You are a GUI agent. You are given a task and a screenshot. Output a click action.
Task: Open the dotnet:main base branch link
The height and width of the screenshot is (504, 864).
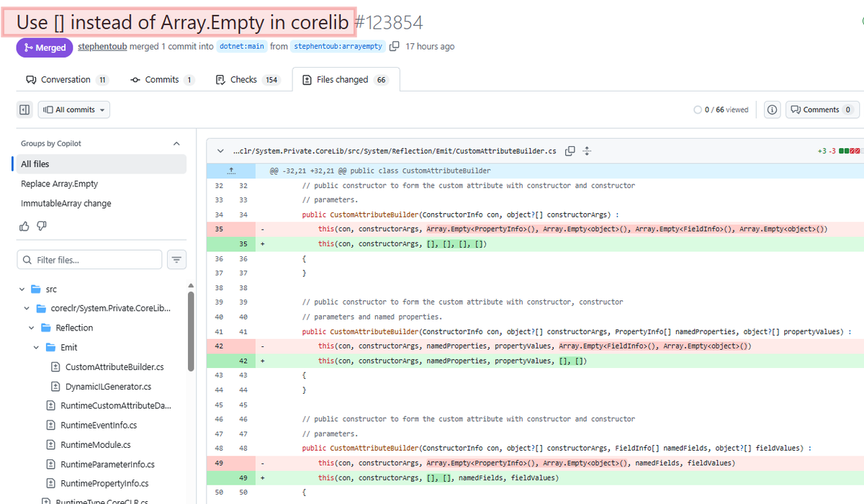[x=242, y=46]
